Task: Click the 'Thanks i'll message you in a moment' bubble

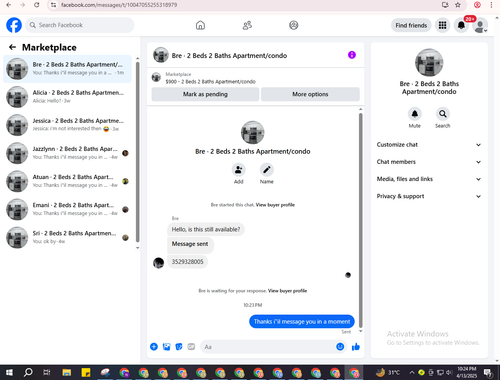Action: click(x=302, y=321)
